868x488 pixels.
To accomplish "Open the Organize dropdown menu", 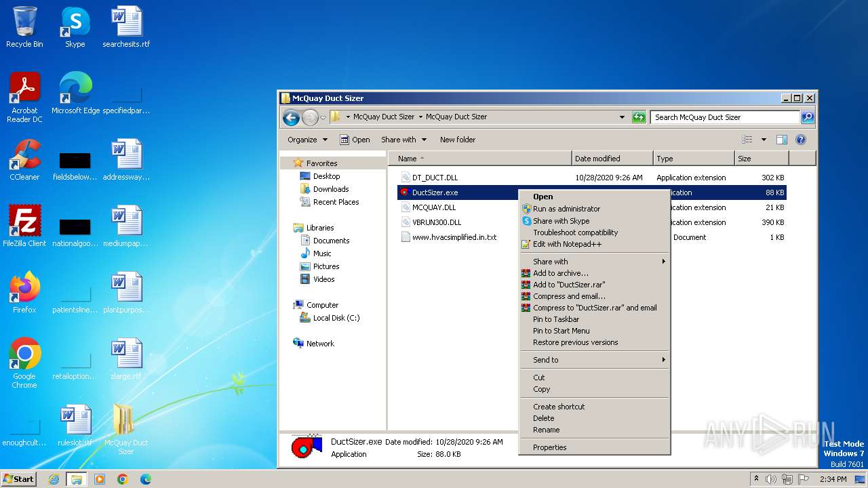I will click(x=307, y=140).
